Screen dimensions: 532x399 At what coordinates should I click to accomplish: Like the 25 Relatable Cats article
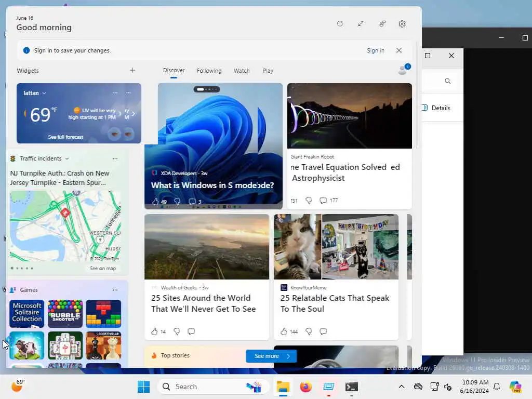(x=284, y=331)
